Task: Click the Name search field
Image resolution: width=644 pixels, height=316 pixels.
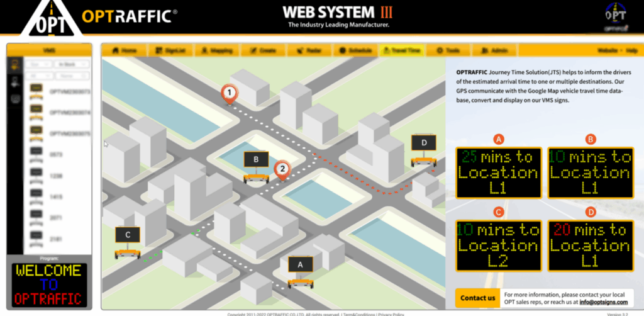Action: [73, 76]
